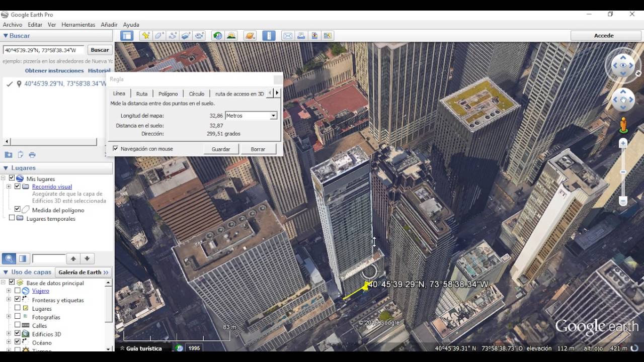Click the coordinates search input field

pyautogui.click(x=43, y=50)
